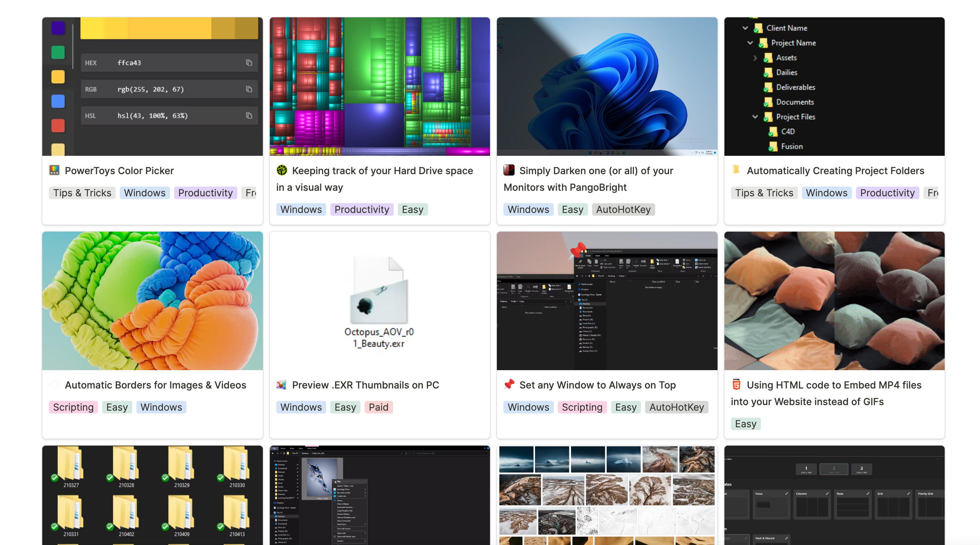This screenshot has height=545, width=980.
Task: Open Preview .EXR Thumbnails on PC
Action: click(x=366, y=385)
